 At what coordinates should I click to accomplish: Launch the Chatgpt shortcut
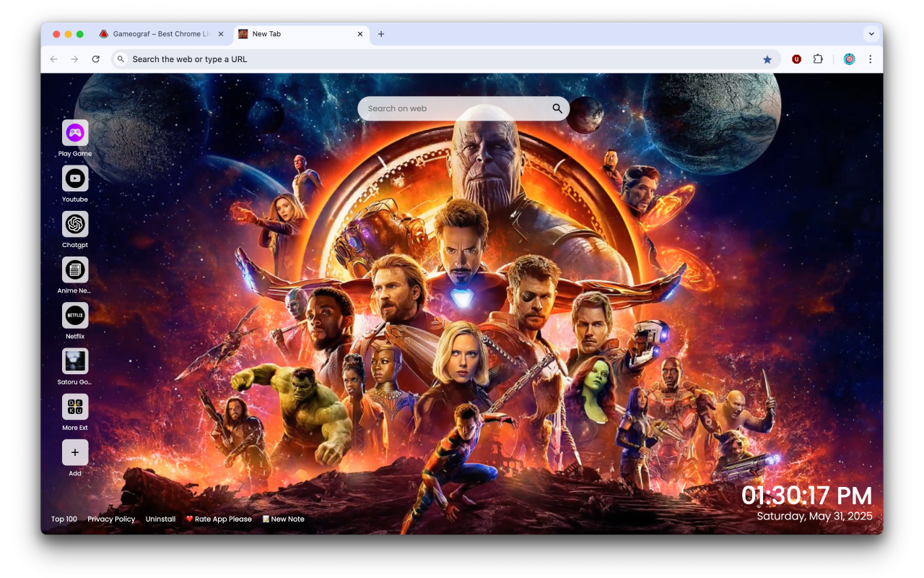pos(75,224)
